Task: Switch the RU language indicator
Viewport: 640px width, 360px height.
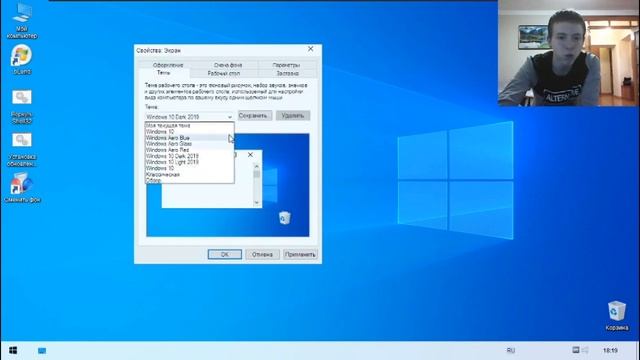Action: [x=511, y=350]
